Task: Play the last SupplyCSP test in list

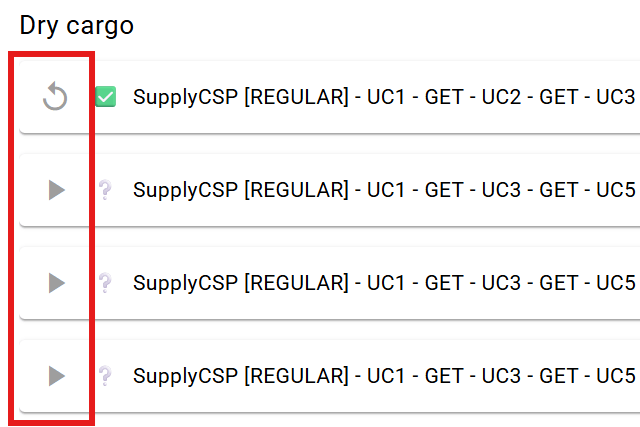Action: 56,376
